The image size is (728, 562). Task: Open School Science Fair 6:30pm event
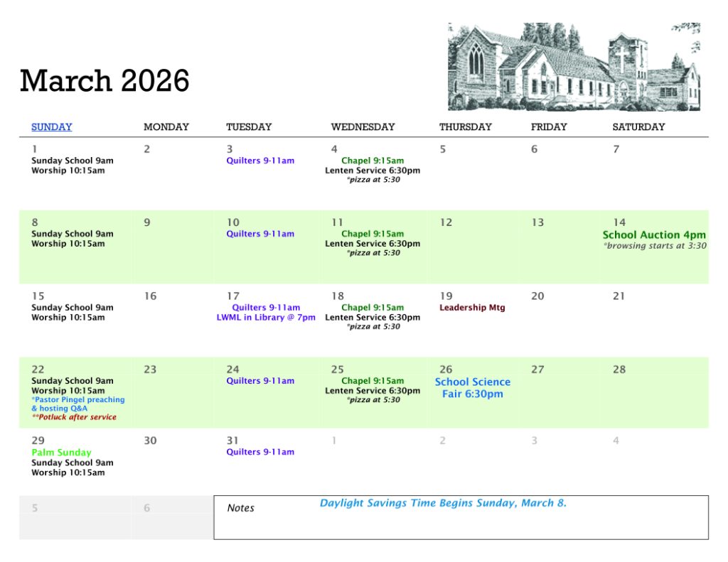click(472, 388)
